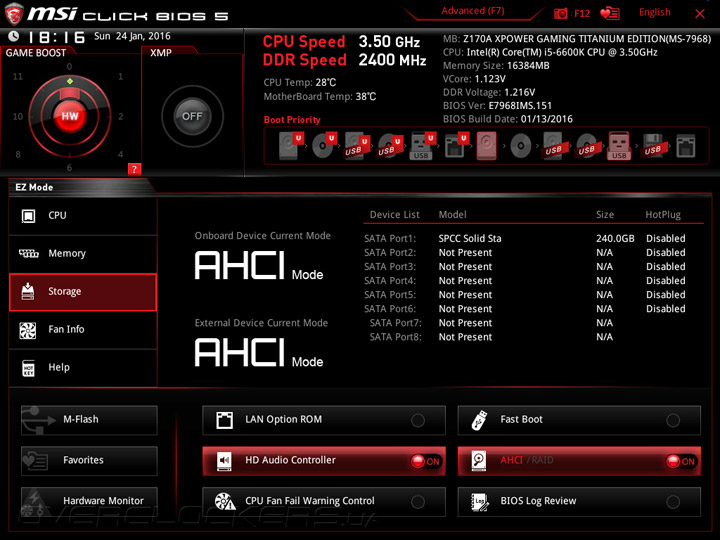Select the legacy USB hard disk boot icon
The height and width of the screenshot is (540, 720).
pos(554,146)
